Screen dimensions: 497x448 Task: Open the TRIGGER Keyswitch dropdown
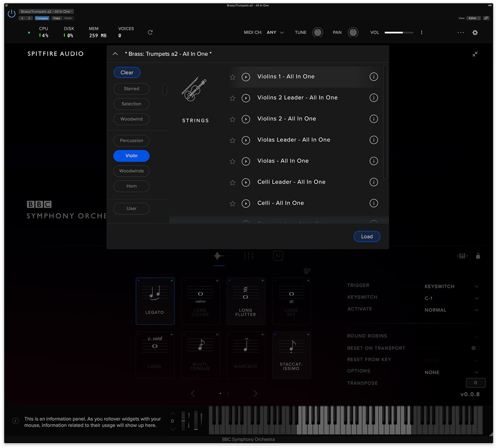coord(451,286)
